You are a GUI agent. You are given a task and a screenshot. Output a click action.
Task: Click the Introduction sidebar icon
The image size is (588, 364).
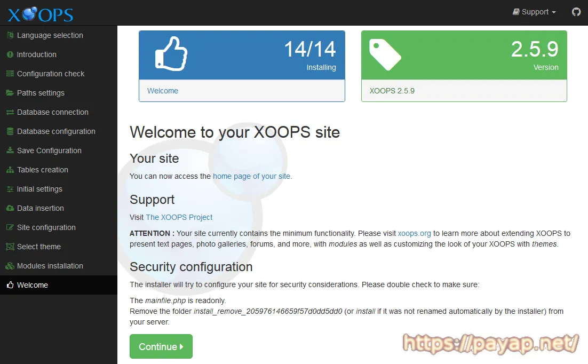pos(10,54)
